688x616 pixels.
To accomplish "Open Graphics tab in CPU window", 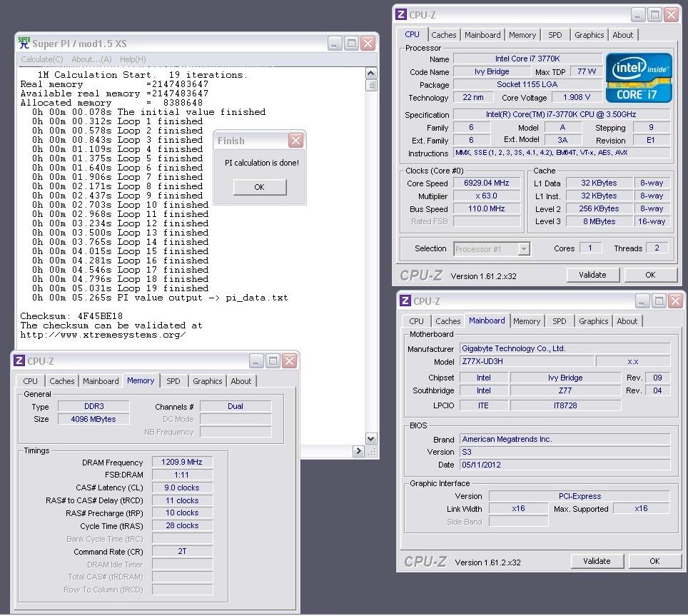I will tap(589, 35).
